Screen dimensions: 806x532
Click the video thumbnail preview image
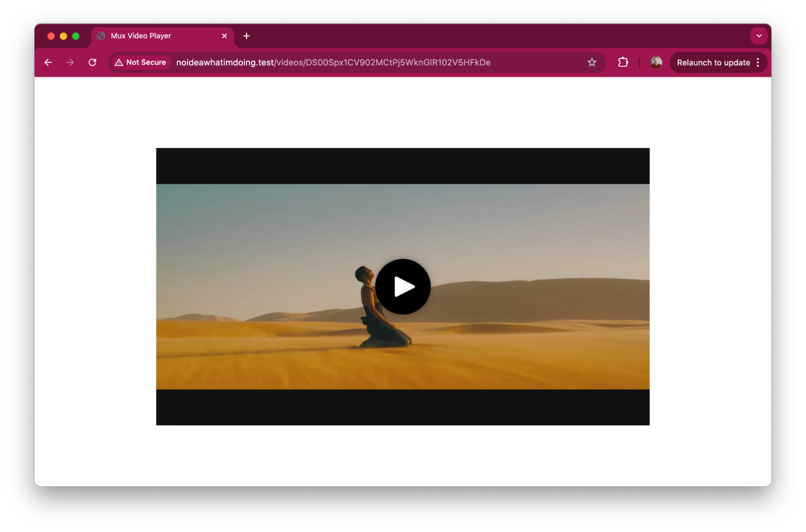(403, 287)
